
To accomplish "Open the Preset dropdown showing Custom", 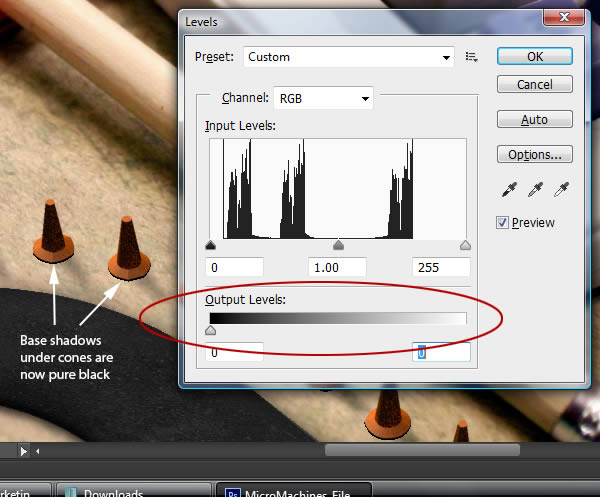I will 349,57.
